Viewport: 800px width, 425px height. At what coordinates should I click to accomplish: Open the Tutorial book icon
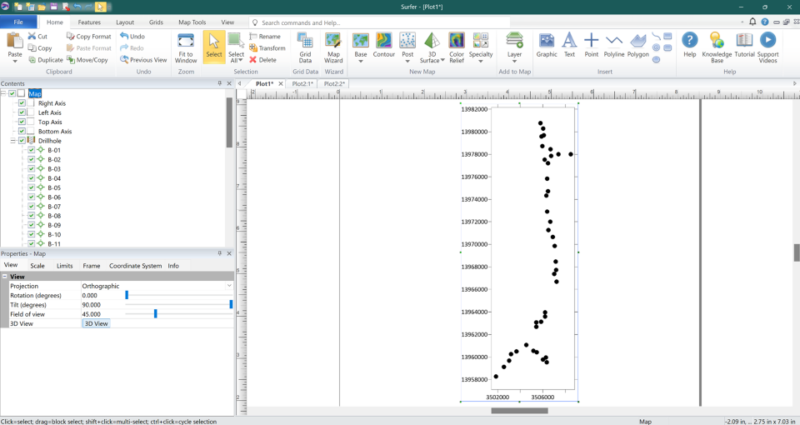click(744, 40)
